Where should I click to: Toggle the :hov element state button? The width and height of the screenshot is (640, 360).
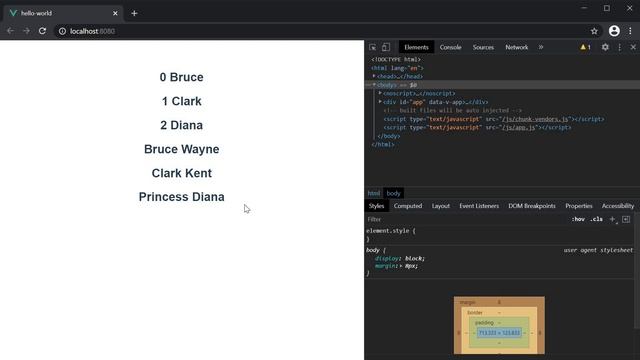click(x=578, y=220)
